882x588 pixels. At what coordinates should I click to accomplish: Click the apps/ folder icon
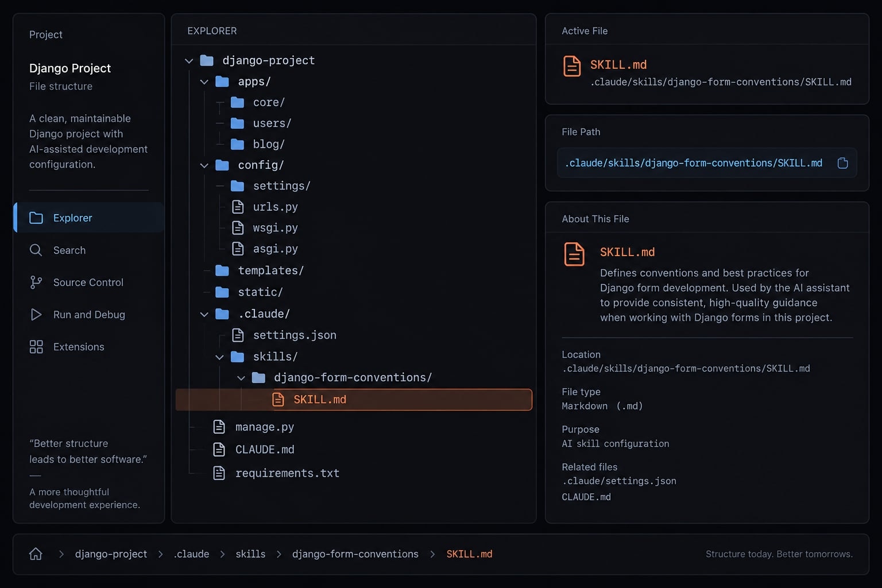point(222,82)
